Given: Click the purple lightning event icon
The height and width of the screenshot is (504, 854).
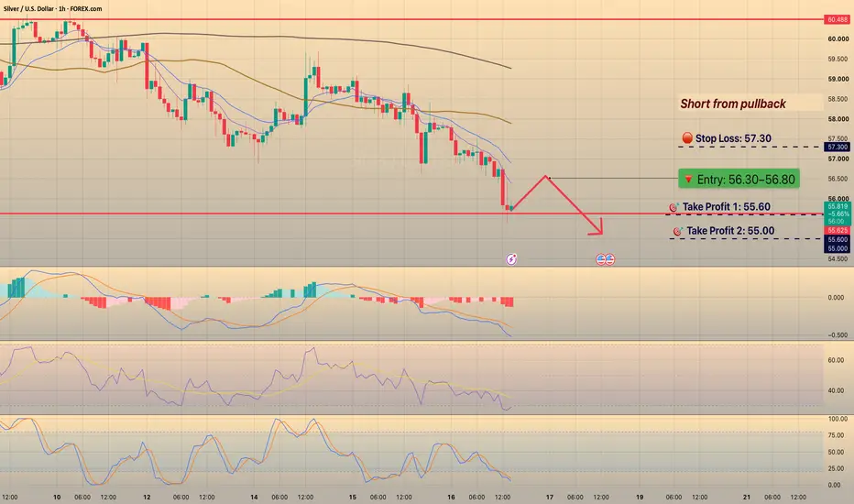Looking at the screenshot, I should click(511, 259).
